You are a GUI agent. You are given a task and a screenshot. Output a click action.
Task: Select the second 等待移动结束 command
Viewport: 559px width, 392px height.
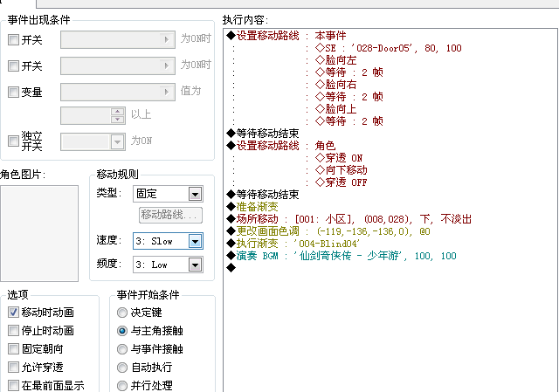(263, 195)
